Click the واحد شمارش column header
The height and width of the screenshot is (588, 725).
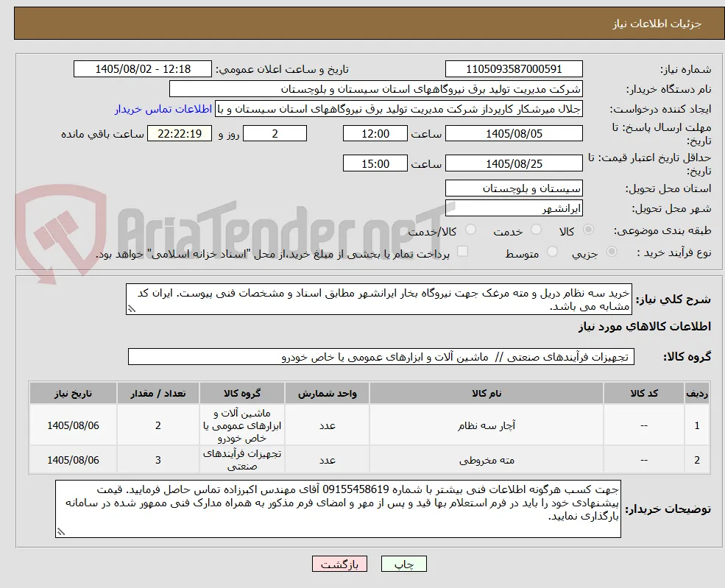pos(327,394)
